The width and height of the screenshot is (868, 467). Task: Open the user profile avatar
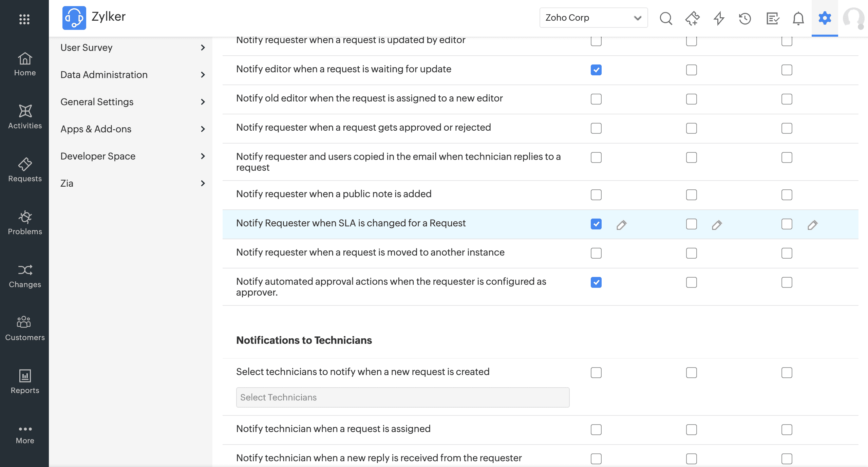coord(853,18)
